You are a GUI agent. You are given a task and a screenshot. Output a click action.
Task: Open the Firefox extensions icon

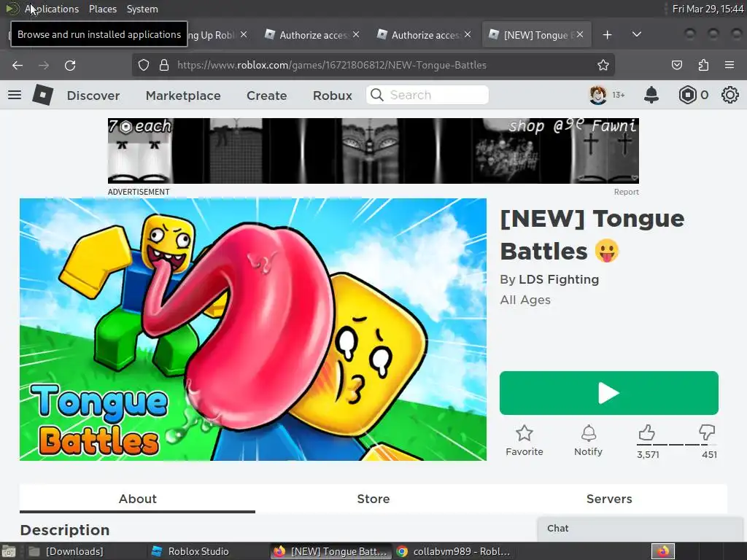coord(703,65)
